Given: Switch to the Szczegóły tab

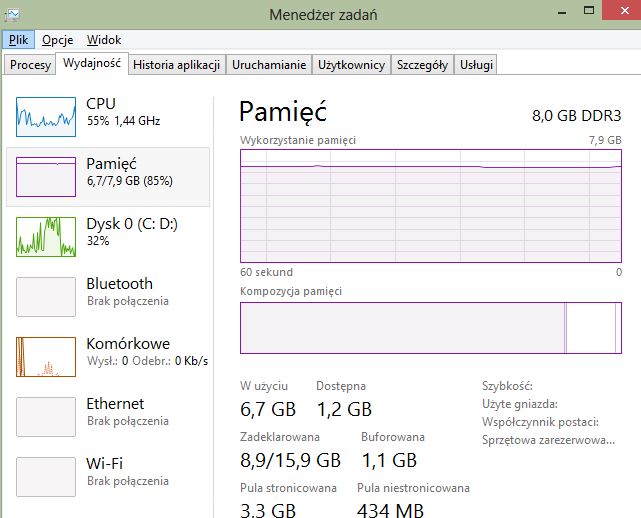Looking at the screenshot, I should [422, 65].
